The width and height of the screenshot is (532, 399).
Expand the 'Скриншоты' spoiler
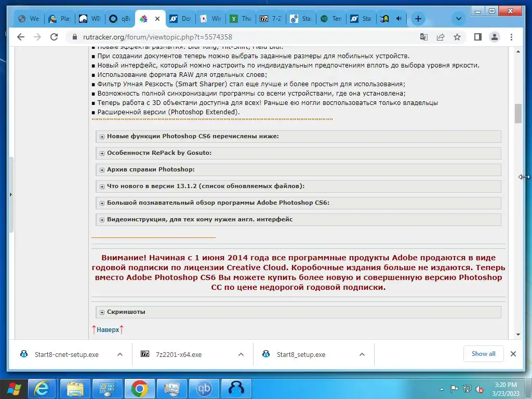tap(298, 312)
